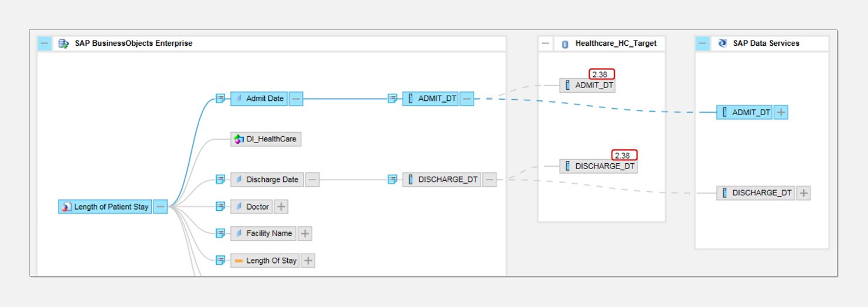Click the mapping icon left of DISCHARGE_DT column
This screenshot has width=868, height=307.
click(x=393, y=180)
